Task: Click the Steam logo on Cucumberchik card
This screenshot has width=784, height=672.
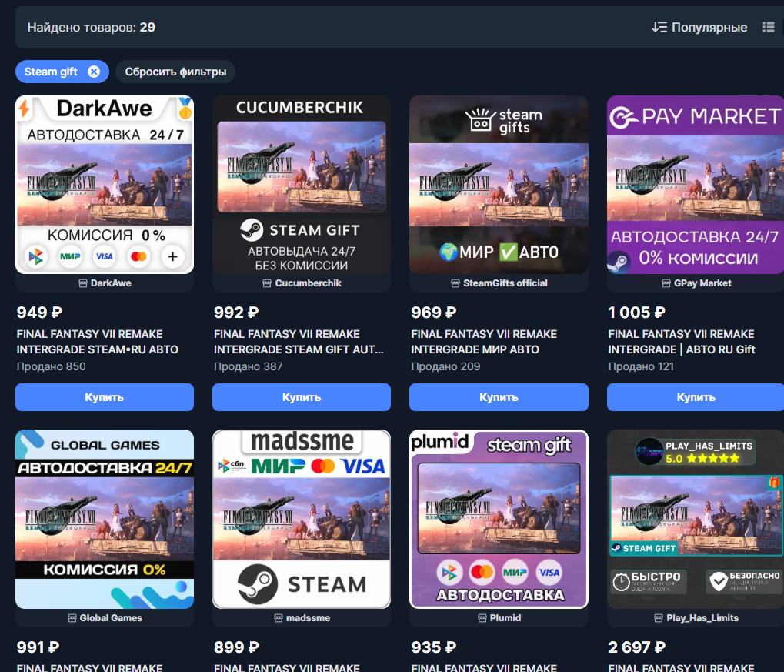Action: tap(252, 230)
